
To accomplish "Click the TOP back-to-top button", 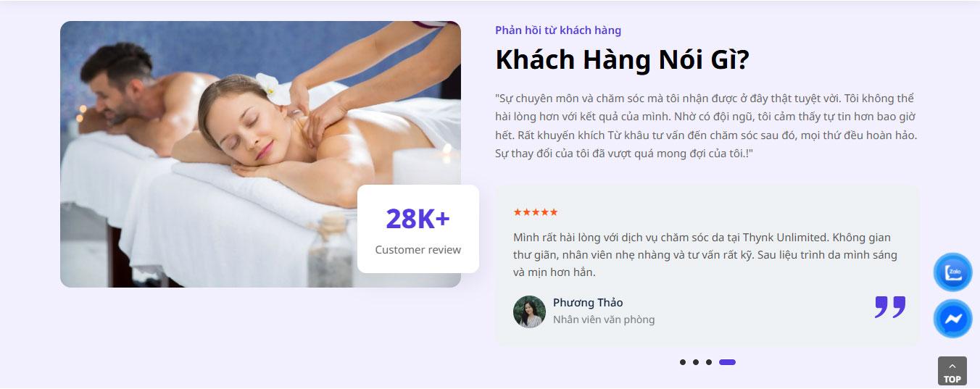I will 952,371.
